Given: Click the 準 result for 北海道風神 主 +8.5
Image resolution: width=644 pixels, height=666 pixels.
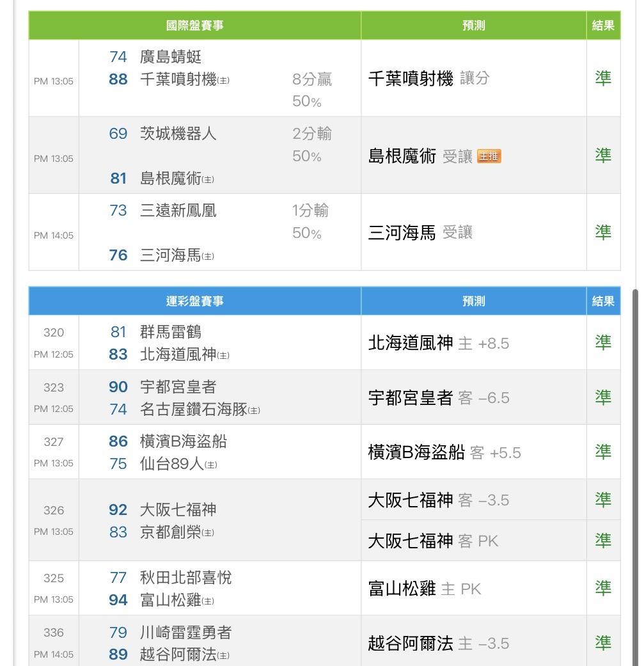Looking at the screenshot, I should click(602, 342).
